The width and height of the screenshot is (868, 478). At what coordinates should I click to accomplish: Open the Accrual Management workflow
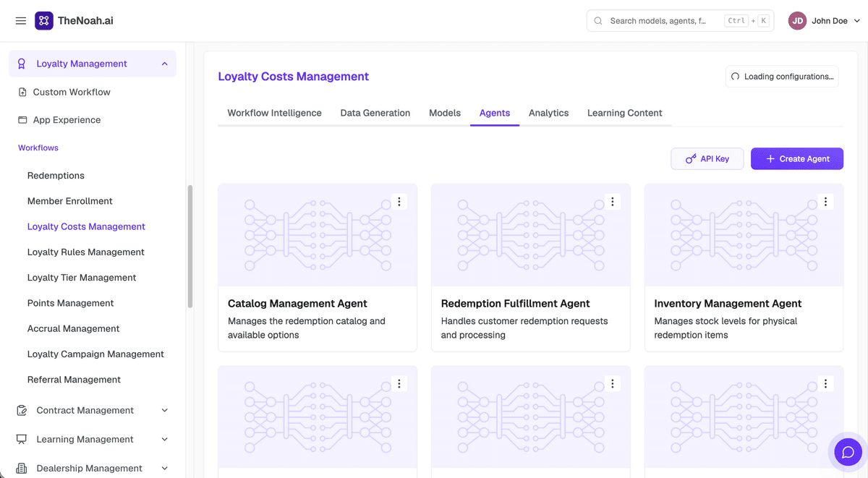click(x=74, y=328)
